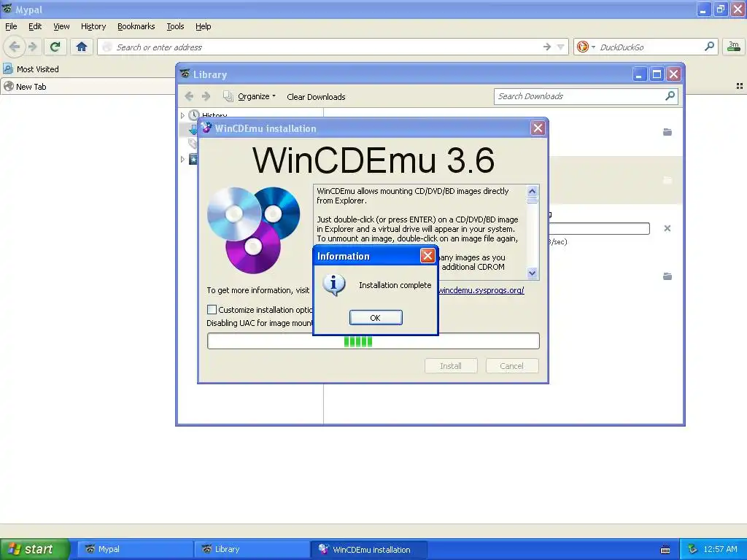Reload the page in Mypal
The image size is (747, 560).
point(55,47)
